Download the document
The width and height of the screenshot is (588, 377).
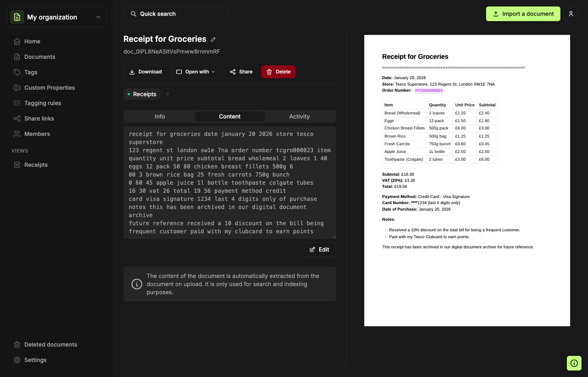145,72
